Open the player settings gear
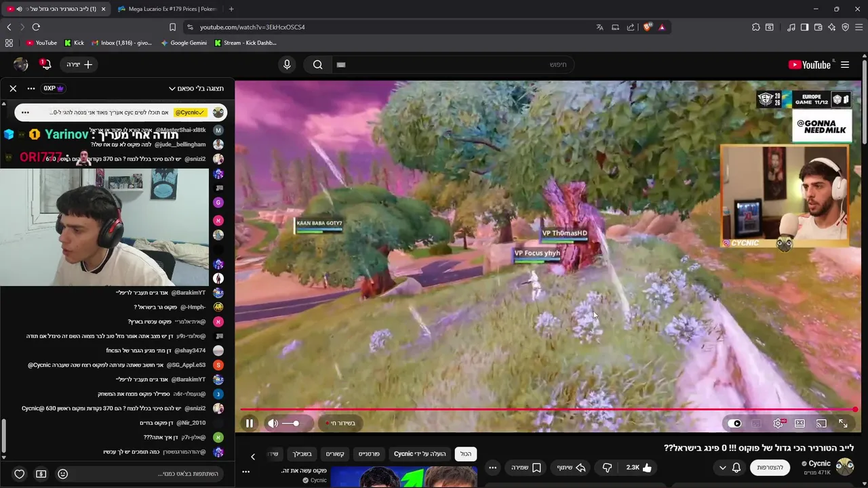The image size is (868, 488). 778,424
